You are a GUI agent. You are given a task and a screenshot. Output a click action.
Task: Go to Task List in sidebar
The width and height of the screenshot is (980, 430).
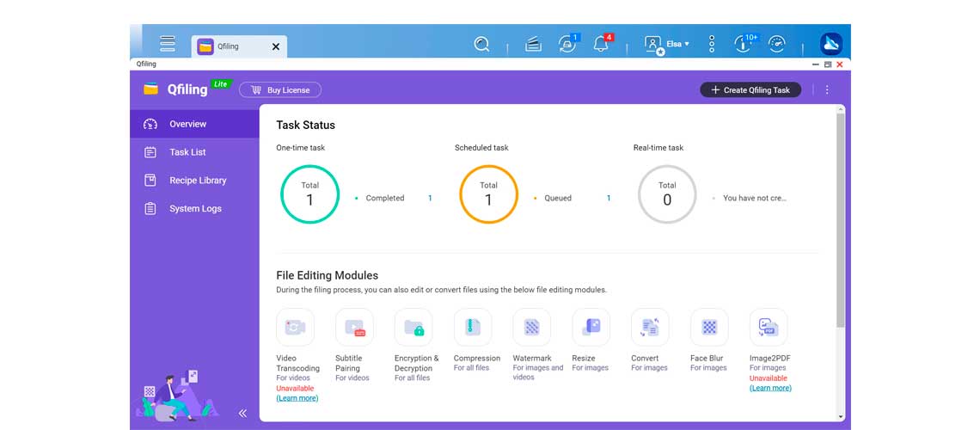[187, 152]
